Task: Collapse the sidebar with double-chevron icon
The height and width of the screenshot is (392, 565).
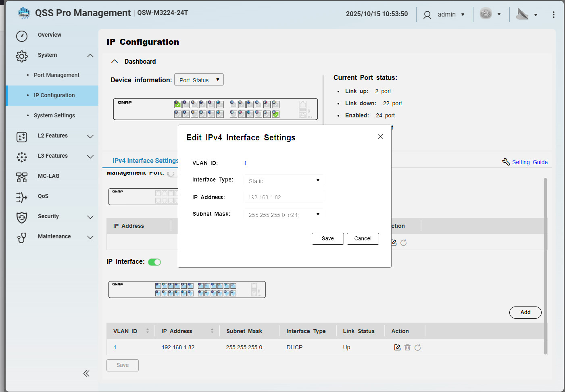Action: 86,373
